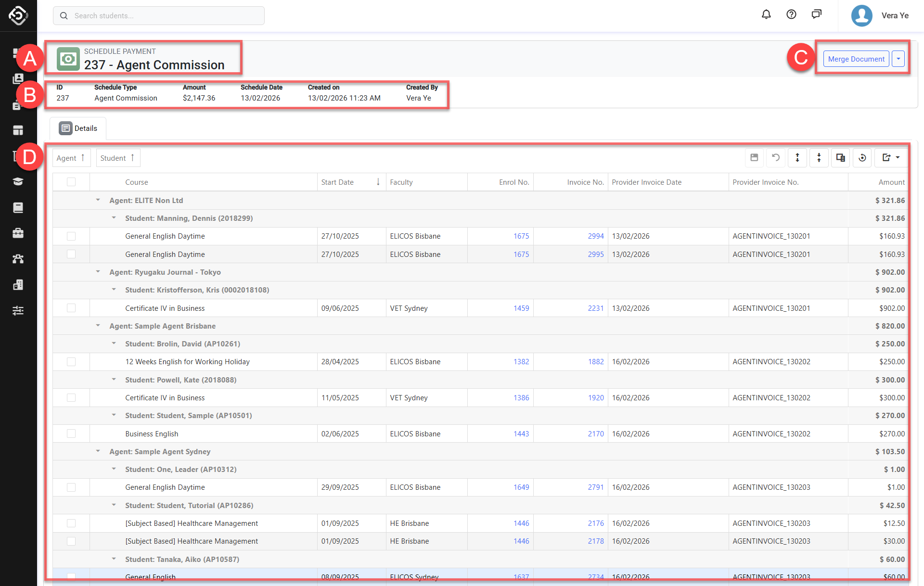This screenshot has width=924, height=586.
Task: Check the Certificate IV in Business 09/06/2025 row
Action: pos(71,308)
